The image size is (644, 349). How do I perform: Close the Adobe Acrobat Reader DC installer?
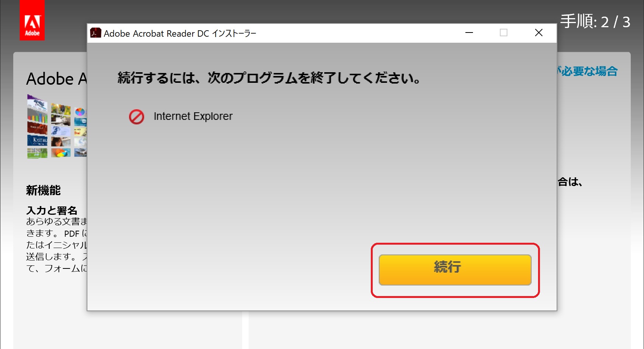pyautogui.click(x=539, y=33)
